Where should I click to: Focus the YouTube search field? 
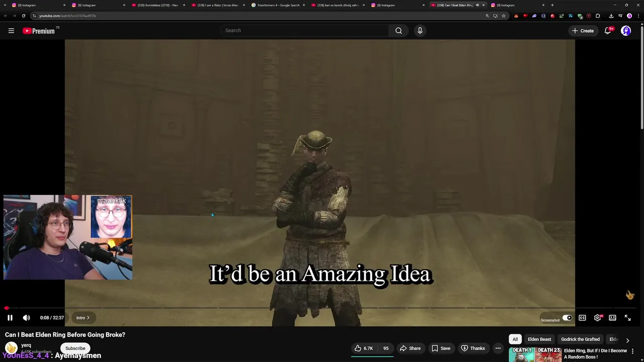[304, 31]
